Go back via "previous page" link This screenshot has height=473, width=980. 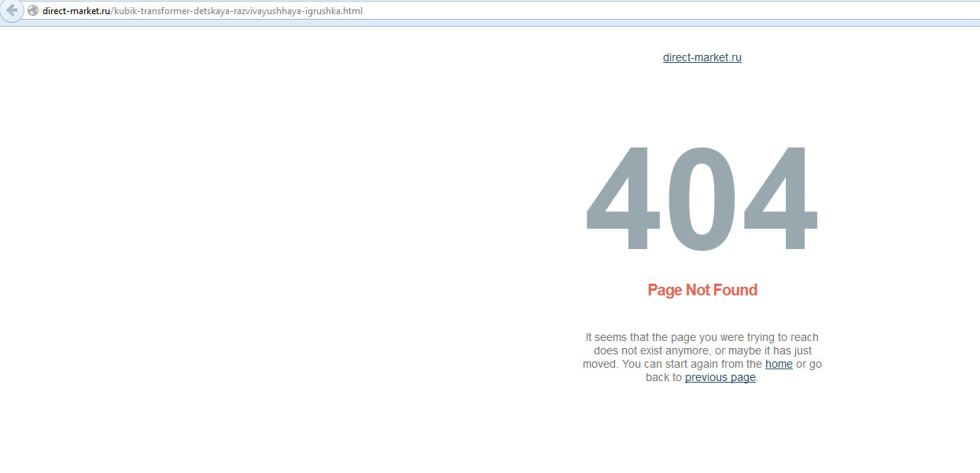point(720,377)
